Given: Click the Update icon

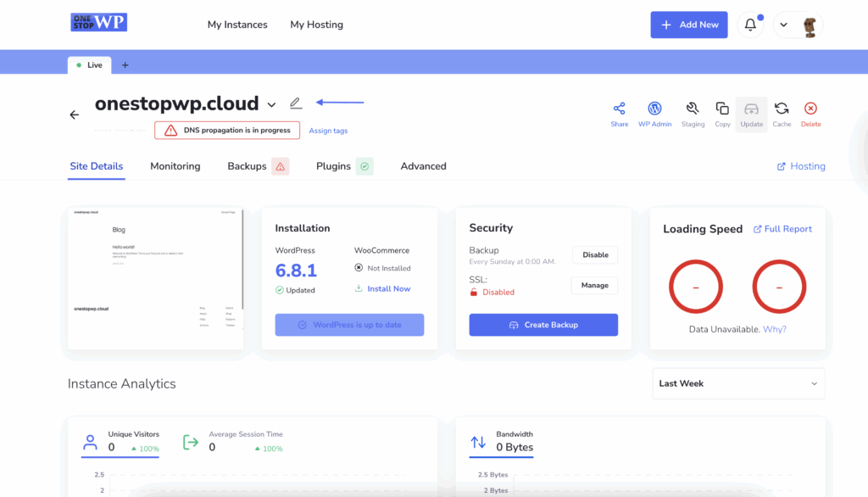Looking at the screenshot, I should [x=751, y=114].
